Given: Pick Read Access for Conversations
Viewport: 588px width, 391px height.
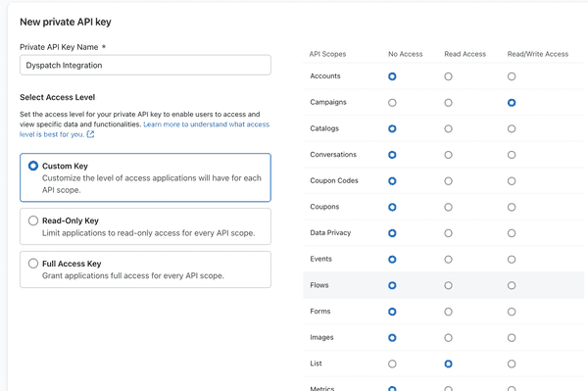Looking at the screenshot, I should click(x=448, y=155).
